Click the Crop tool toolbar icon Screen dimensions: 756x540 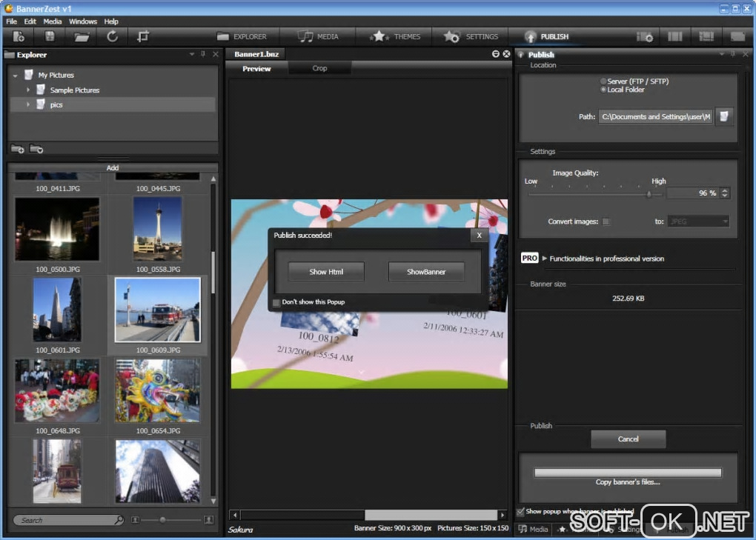[x=143, y=36]
